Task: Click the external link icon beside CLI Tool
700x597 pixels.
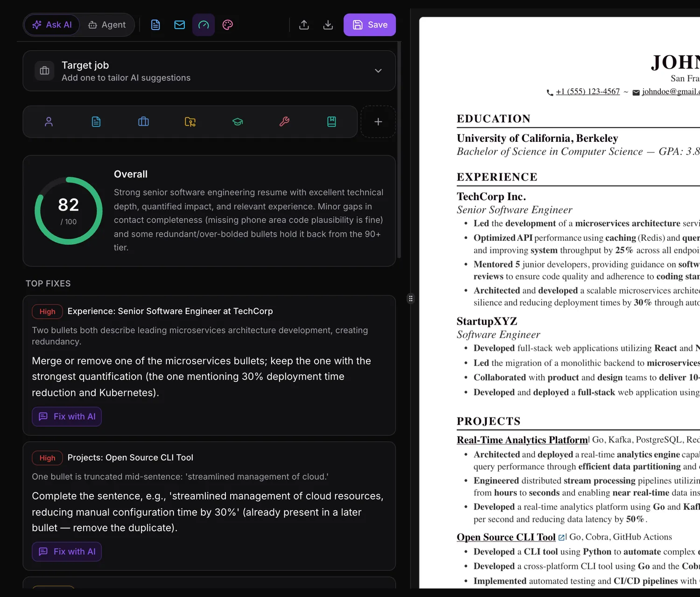Action: 561,537
